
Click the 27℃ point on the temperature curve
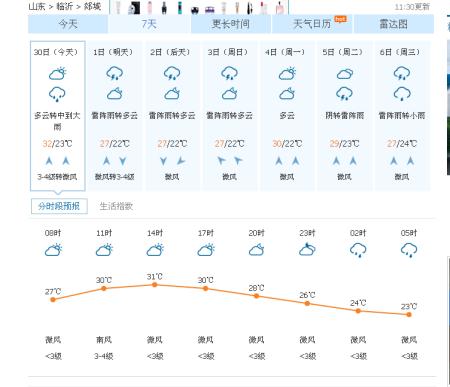click(x=53, y=300)
